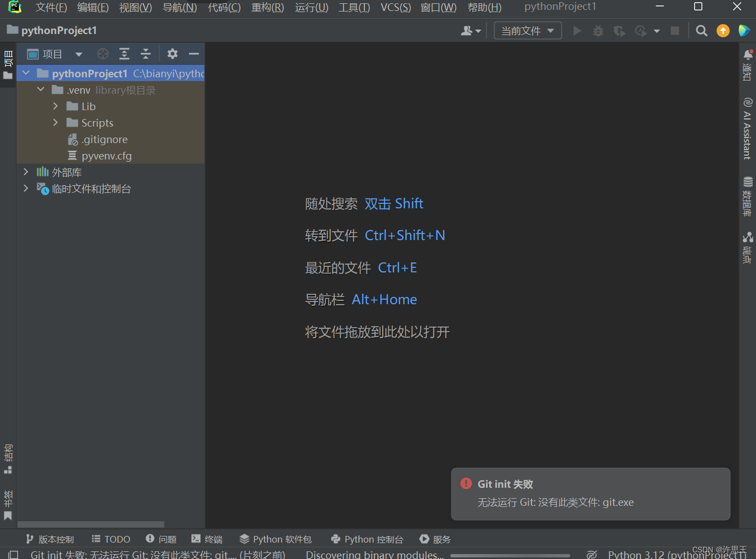The height and width of the screenshot is (559, 756).
Task: Click the Stop square icon
Action: pyautogui.click(x=675, y=31)
